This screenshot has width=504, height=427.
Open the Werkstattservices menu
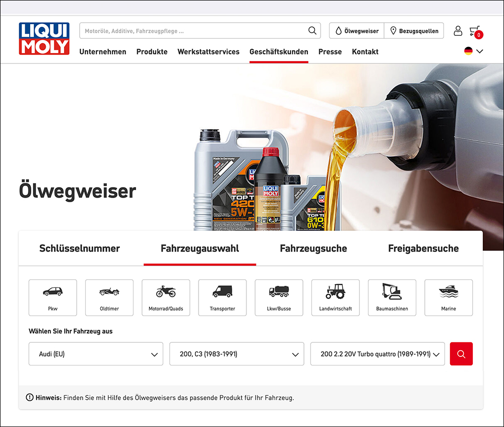tap(209, 51)
